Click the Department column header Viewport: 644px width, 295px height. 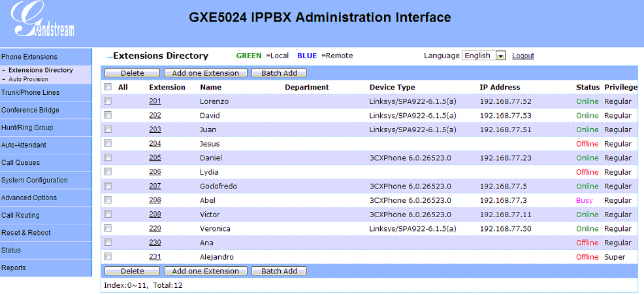(x=307, y=87)
